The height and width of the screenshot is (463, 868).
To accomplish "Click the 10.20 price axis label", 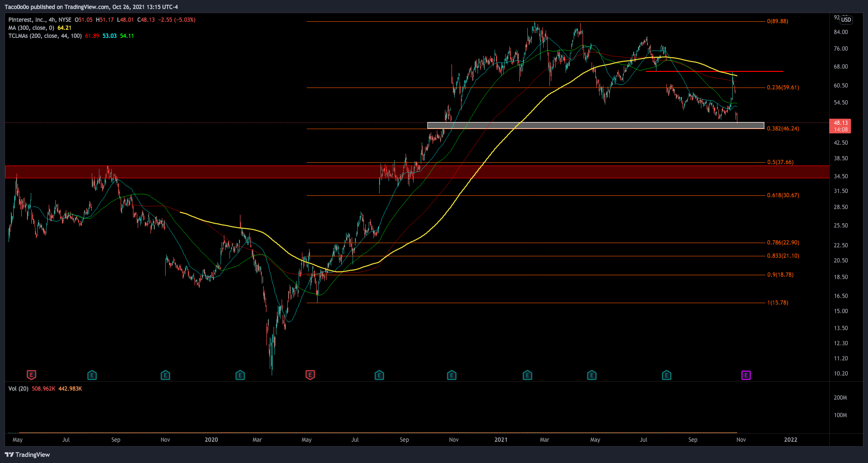I will pos(841,374).
